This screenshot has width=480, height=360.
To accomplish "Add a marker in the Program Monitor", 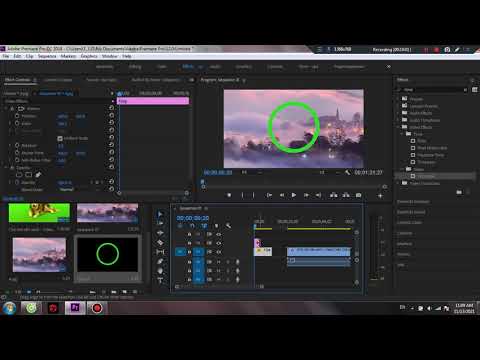I will tap(229, 195).
